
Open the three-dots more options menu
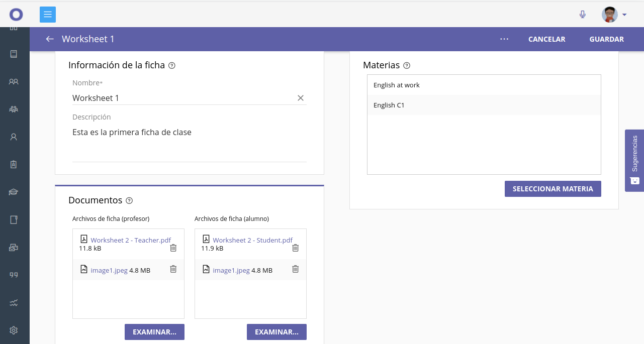click(x=504, y=39)
